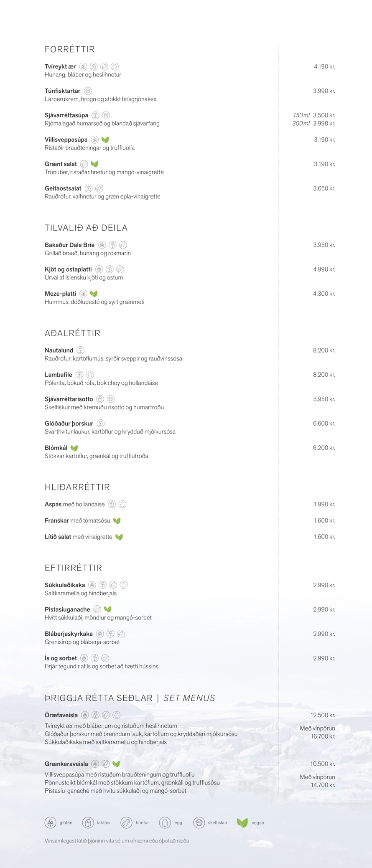
Task: Click the gluten icon beside Meze-platti
Action: coord(84,294)
